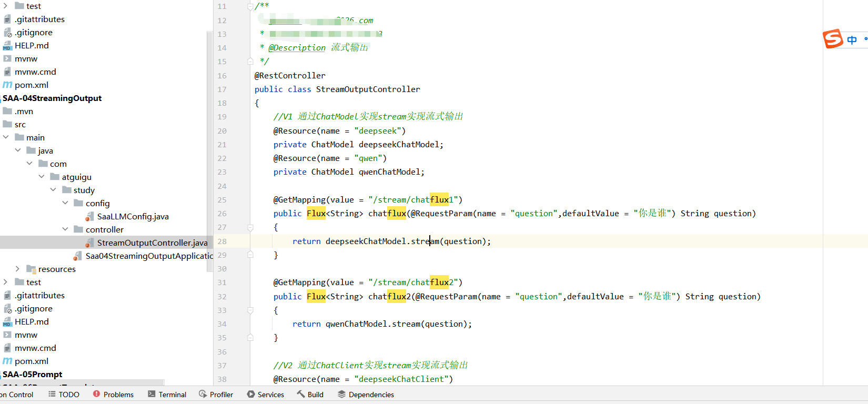Collapse the controller package chevron
The image size is (868, 404).
tap(65, 229)
